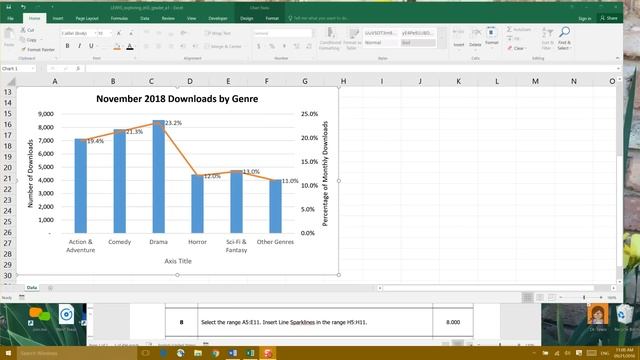Open Word from the taskbar
Image resolution: width=640 pixels, height=360 pixels.
[233, 353]
